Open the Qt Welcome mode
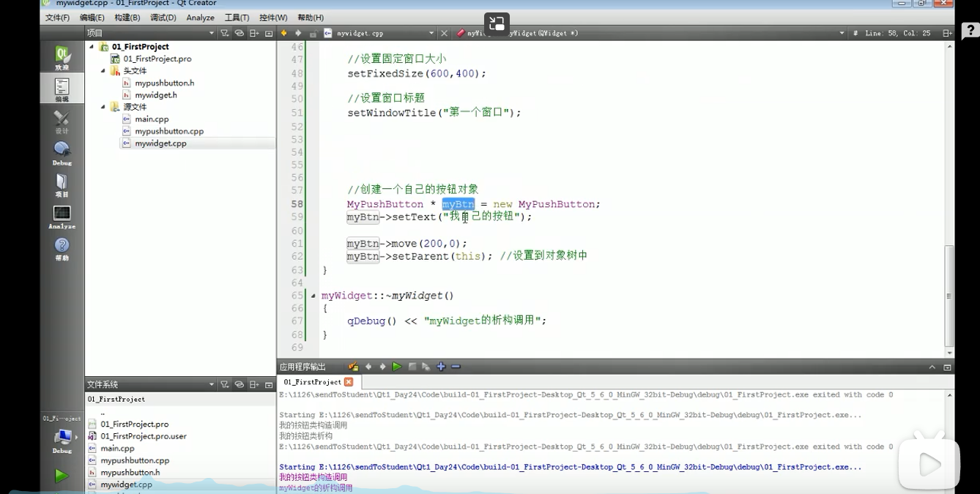Screen dimensions: 980x494 62,57
